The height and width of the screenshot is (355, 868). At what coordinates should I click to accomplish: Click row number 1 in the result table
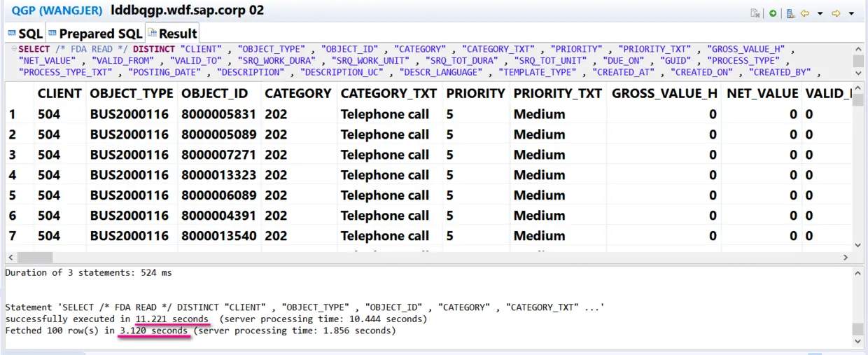(x=13, y=114)
